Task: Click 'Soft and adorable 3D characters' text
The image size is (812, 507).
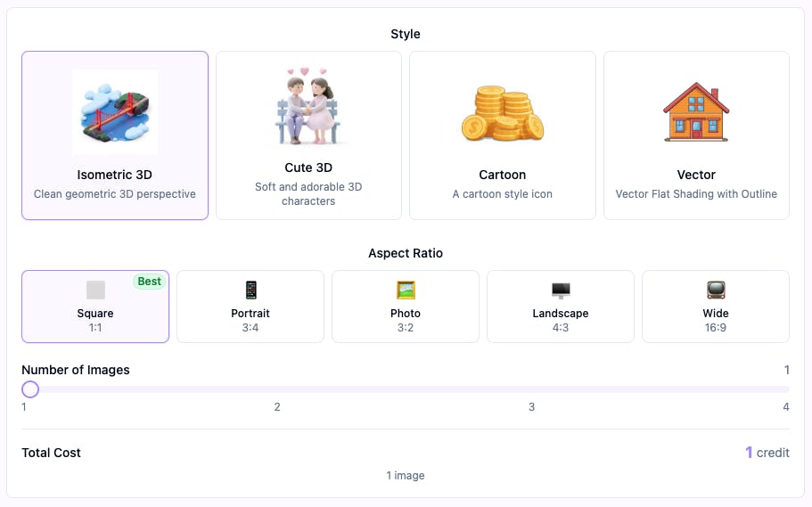Action: (x=308, y=193)
